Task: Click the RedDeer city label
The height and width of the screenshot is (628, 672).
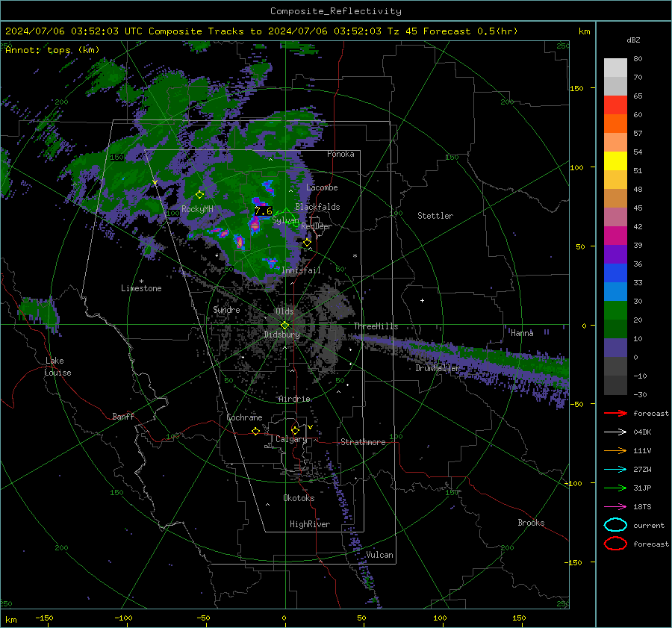Action: coord(317,226)
